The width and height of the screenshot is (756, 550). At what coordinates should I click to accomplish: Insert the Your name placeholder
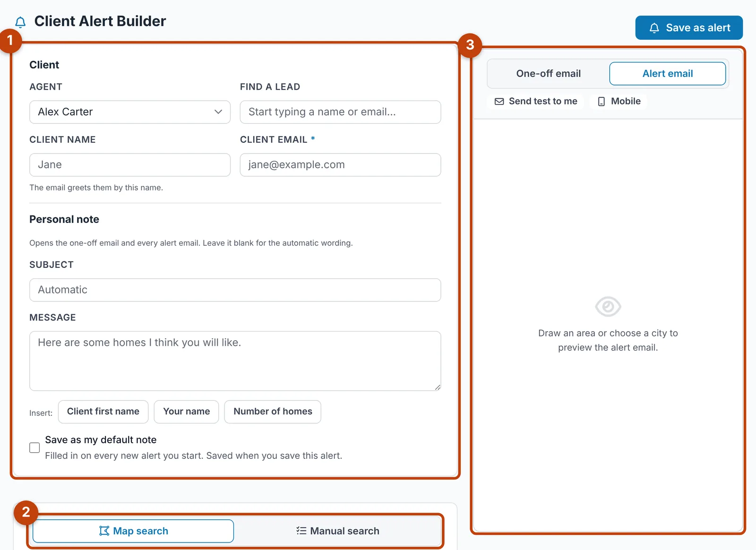click(186, 412)
